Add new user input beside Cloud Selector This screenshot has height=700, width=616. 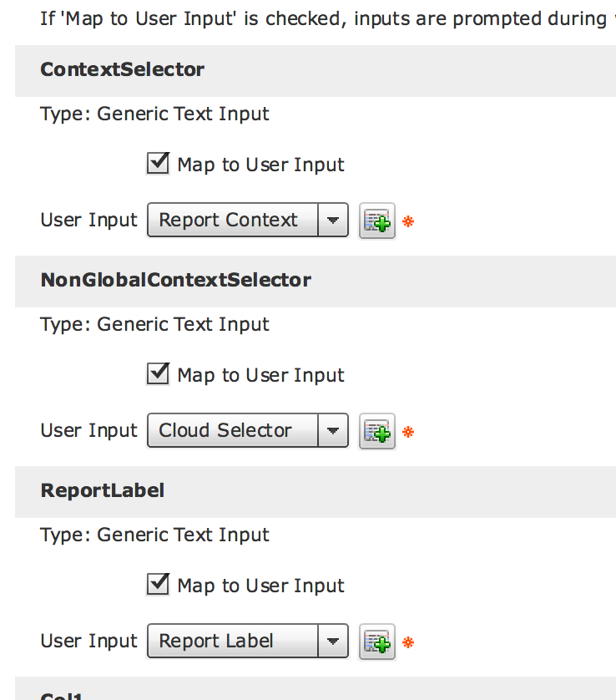click(x=377, y=431)
